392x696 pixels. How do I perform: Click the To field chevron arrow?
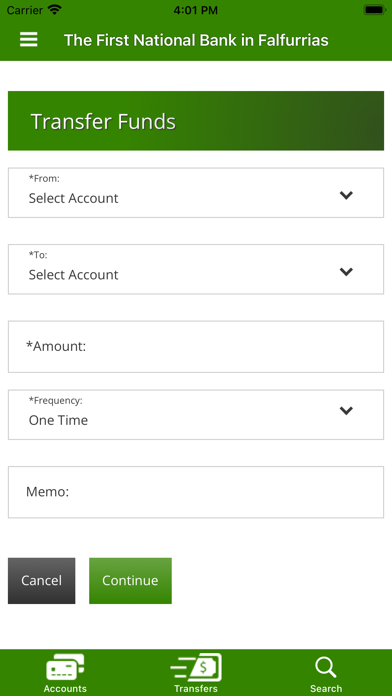tap(346, 272)
